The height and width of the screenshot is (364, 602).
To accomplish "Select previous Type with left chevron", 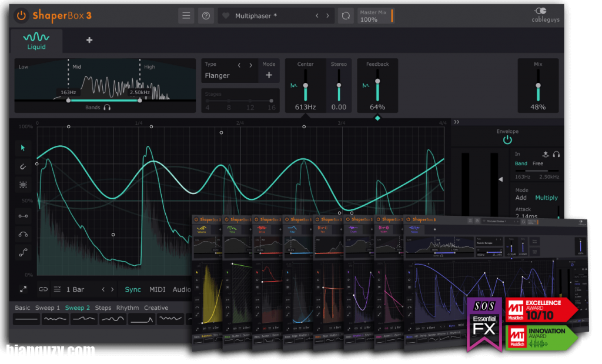I will (x=239, y=65).
